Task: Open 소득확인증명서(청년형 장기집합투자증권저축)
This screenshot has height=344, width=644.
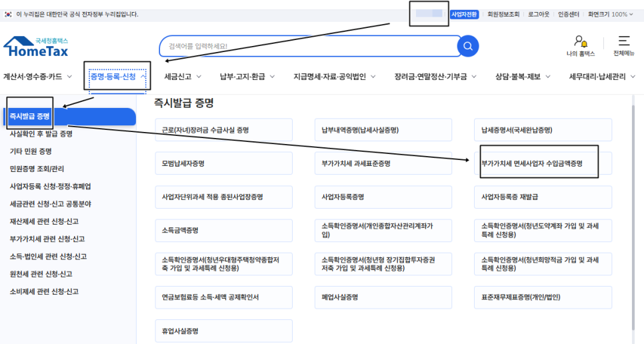Action: (383, 264)
